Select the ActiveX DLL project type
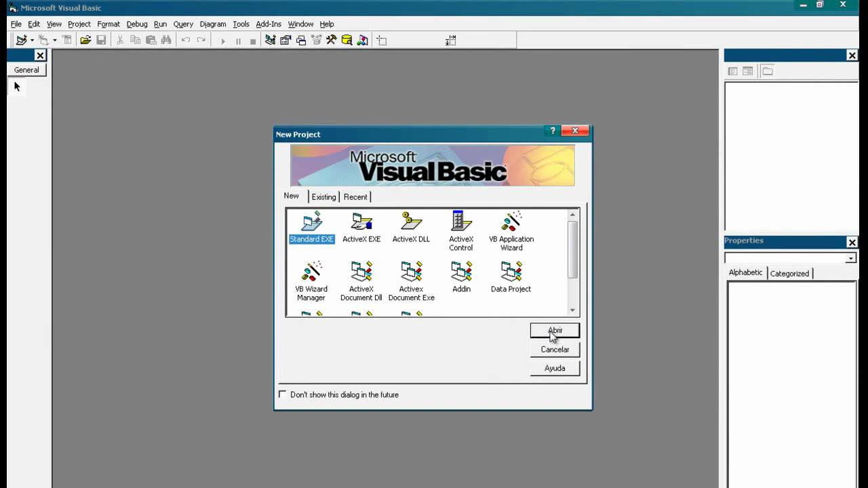The width and height of the screenshot is (868, 488). [411, 228]
